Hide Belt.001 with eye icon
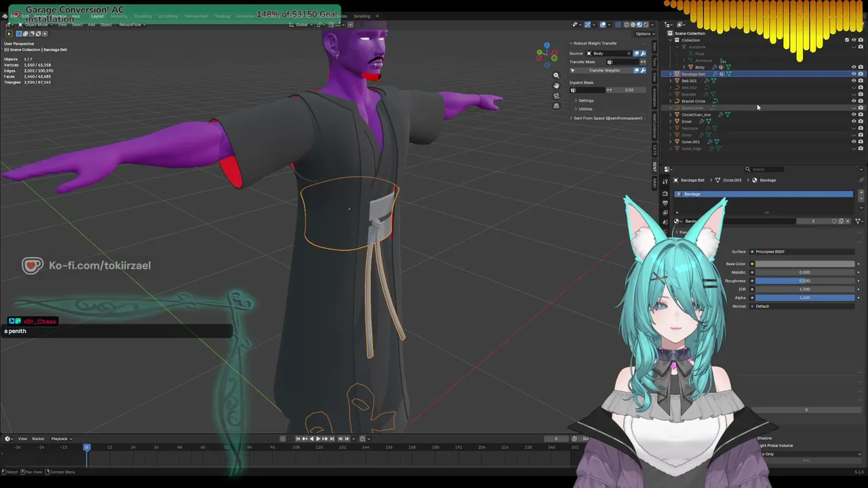The image size is (868, 488). click(854, 81)
